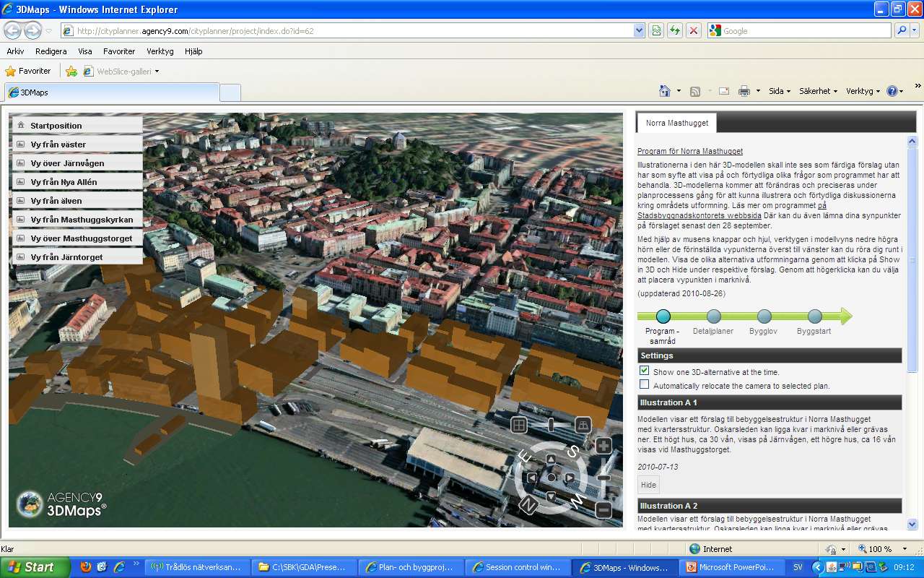Select Vy över Masthuggstorget viewpoint
924x578 pixels.
coord(77,238)
